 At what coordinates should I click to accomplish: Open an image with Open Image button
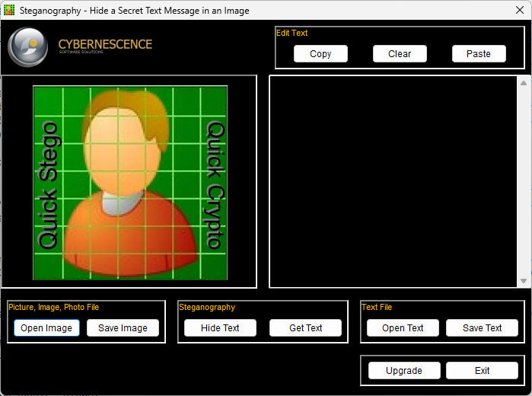[x=46, y=327]
